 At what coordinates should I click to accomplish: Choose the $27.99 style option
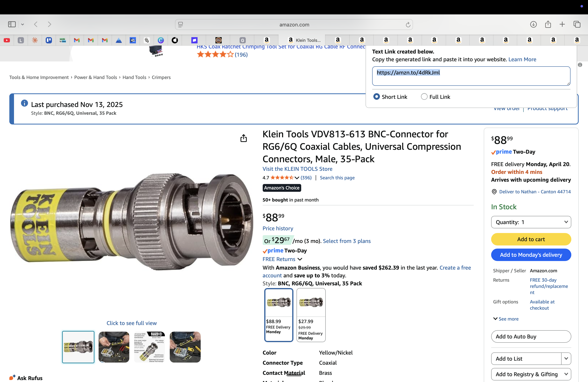point(311,315)
